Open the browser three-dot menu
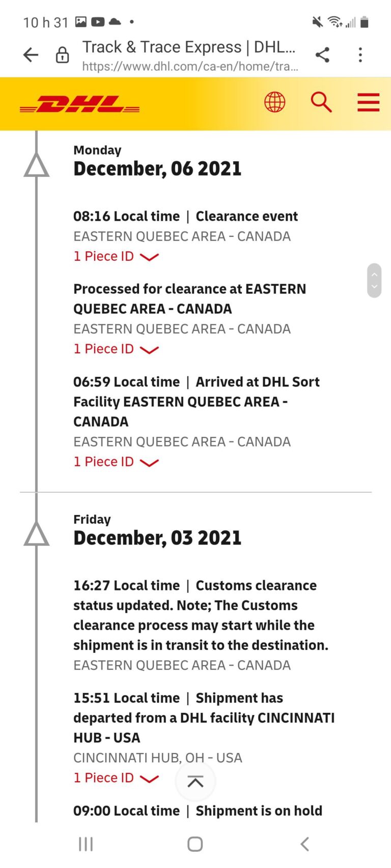Viewport: 391px width, 868px height. (360, 55)
